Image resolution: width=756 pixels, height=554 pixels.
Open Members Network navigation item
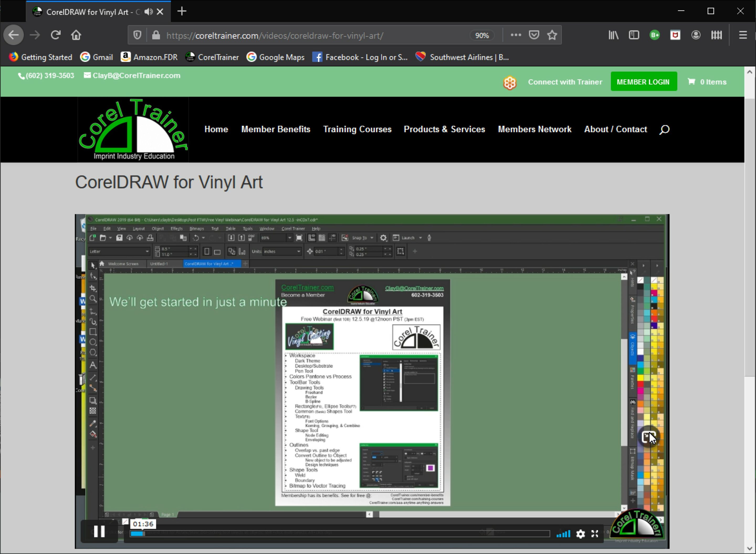click(535, 129)
